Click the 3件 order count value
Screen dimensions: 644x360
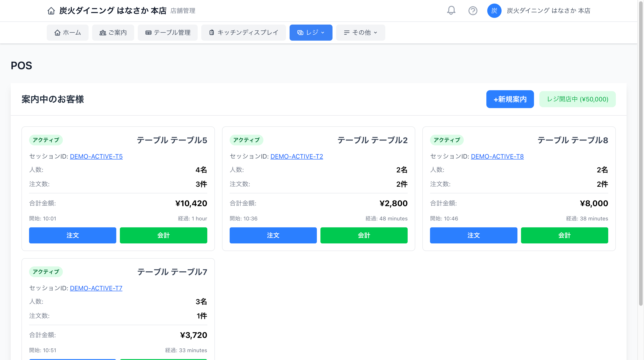pyautogui.click(x=201, y=184)
